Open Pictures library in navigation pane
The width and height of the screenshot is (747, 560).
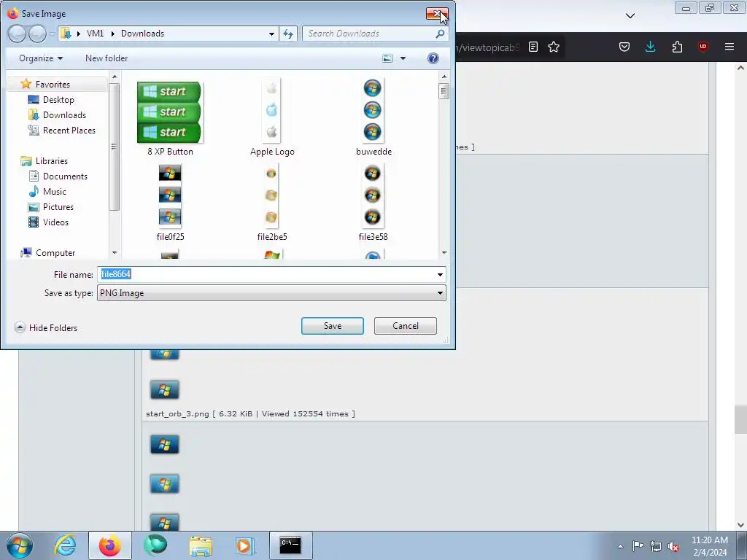pyautogui.click(x=58, y=206)
